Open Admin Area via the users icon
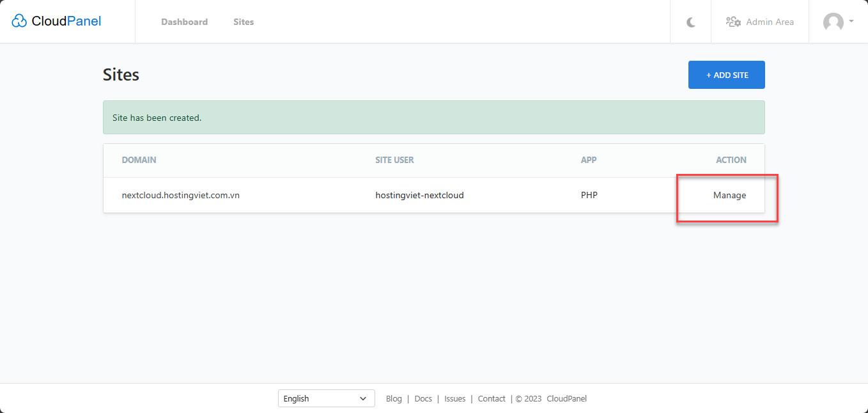 point(733,21)
